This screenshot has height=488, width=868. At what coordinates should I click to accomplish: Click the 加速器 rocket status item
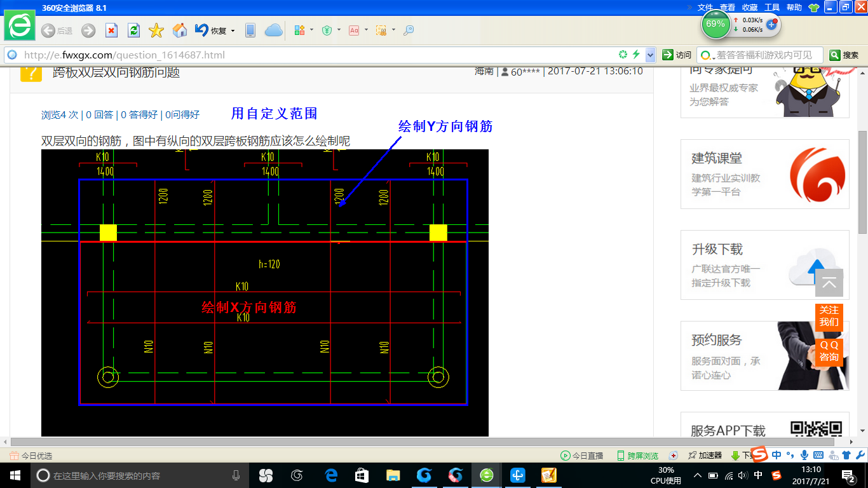[x=705, y=456]
